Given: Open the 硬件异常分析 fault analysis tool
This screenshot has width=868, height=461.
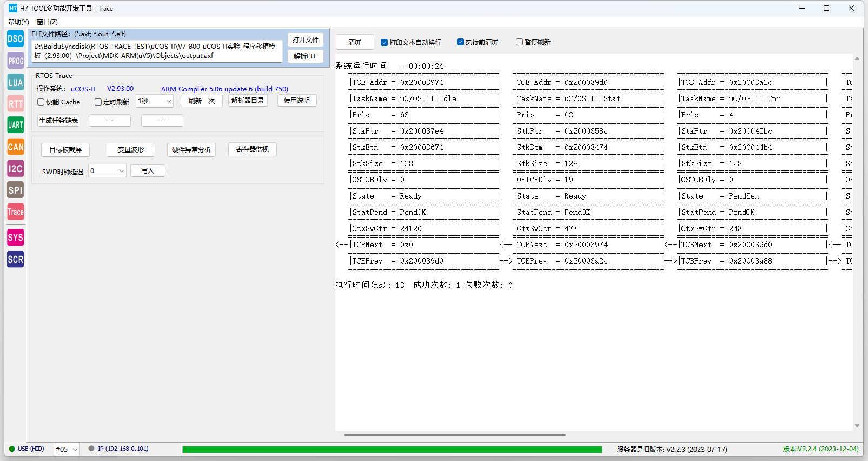Looking at the screenshot, I should pos(191,150).
